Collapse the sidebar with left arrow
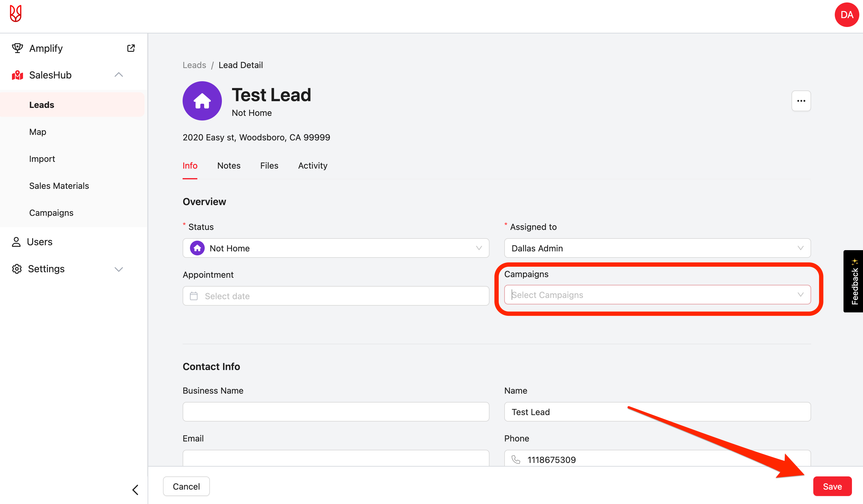Image resolution: width=863 pixels, height=504 pixels. [x=135, y=490]
